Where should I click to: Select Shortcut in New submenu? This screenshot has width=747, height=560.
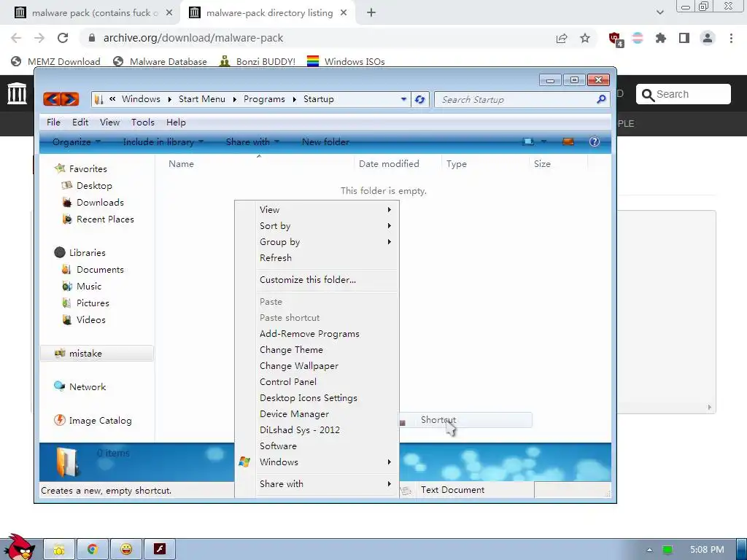point(465,420)
